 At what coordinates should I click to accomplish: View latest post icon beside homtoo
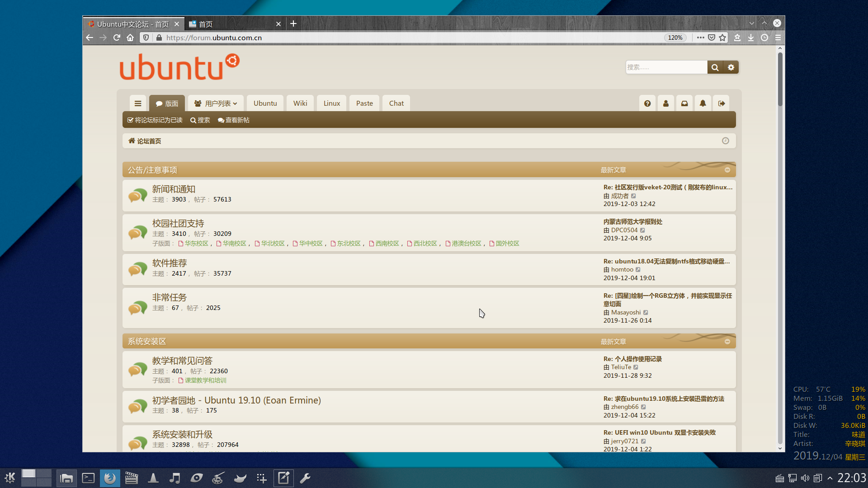pyautogui.click(x=638, y=270)
